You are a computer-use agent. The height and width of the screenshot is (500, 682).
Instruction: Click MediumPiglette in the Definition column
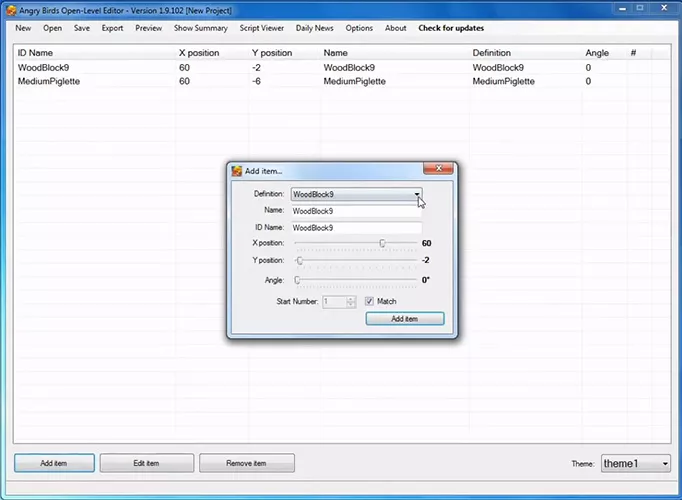tap(504, 81)
